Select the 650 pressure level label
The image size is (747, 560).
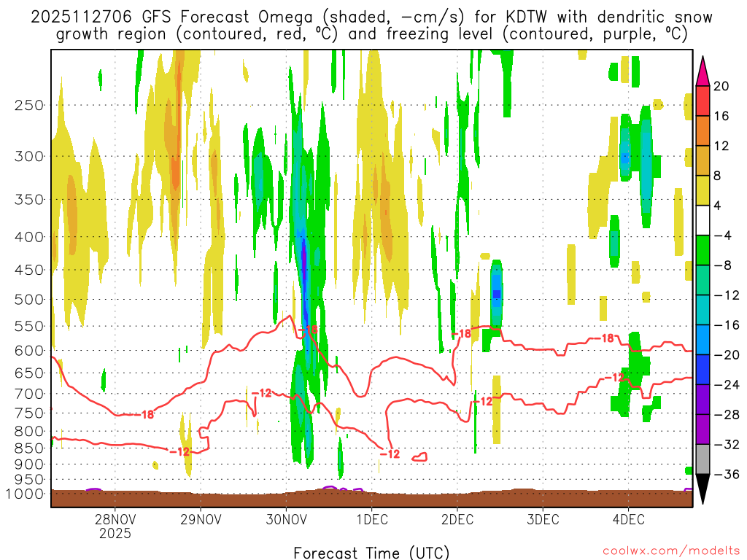tap(29, 373)
